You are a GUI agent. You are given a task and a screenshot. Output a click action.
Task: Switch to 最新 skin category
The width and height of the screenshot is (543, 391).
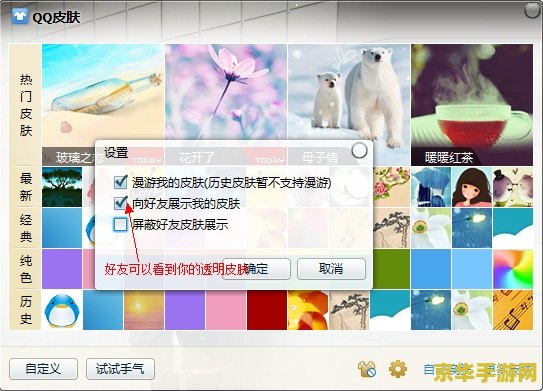[x=26, y=187]
